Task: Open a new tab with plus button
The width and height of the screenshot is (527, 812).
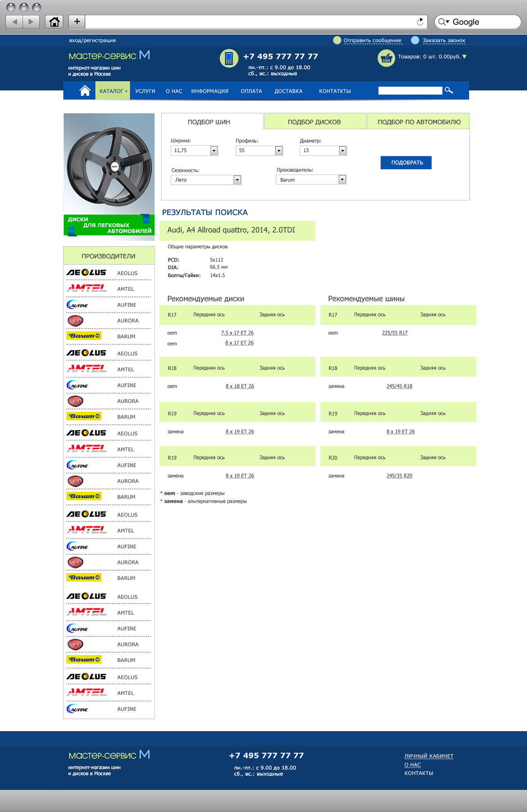Action: click(x=77, y=22)
